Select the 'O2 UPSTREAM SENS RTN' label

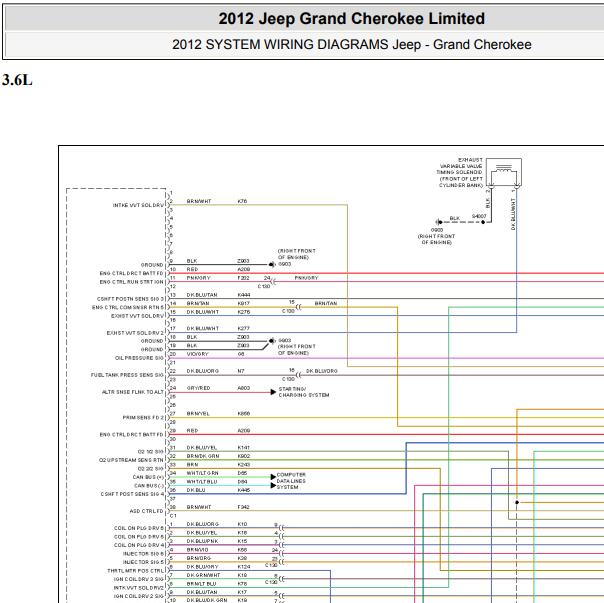pos(131,460)
